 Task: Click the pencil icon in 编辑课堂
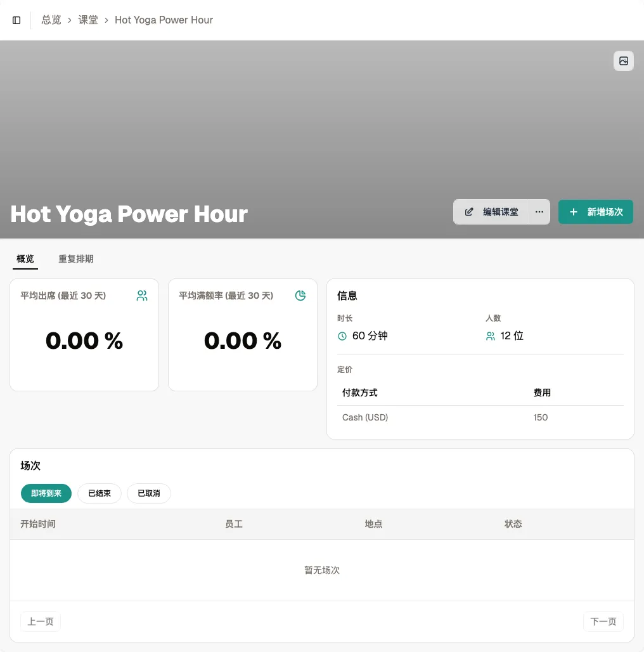(x=469, y=212)
